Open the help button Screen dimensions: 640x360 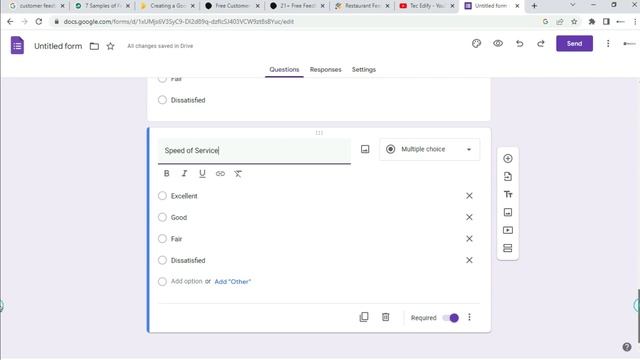coord(627,347)
